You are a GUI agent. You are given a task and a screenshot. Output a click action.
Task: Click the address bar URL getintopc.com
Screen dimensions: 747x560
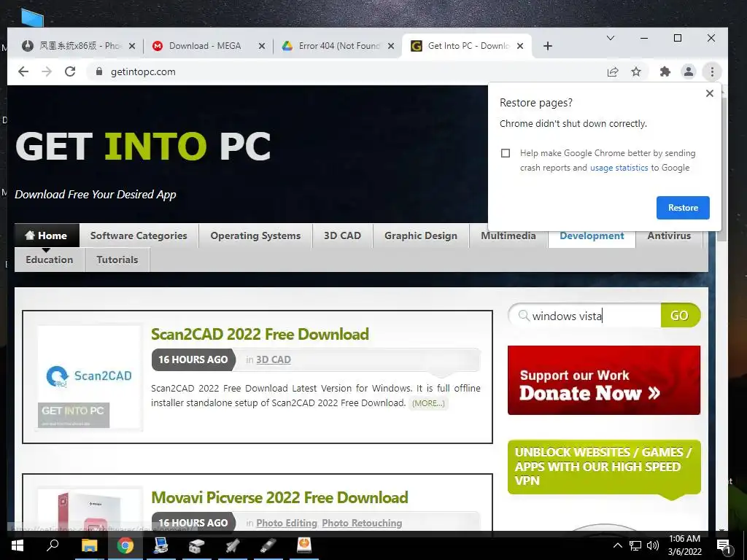coord(143,71)
